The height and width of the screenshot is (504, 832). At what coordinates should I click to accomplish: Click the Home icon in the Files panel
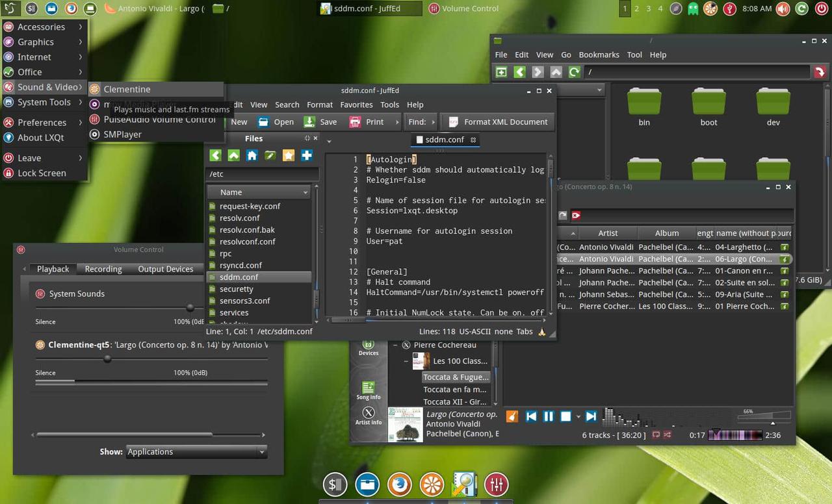click(x=252, y=155)
